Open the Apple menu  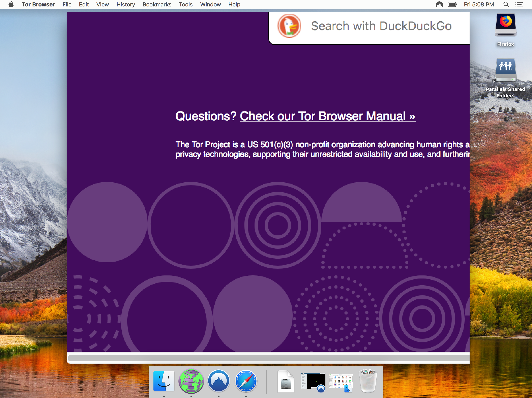11,4
